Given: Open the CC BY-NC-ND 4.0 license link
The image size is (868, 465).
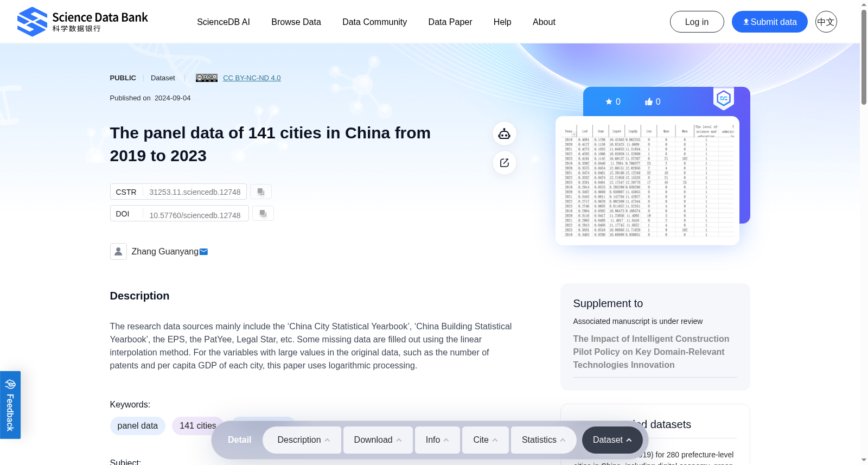Looking at the screenshot, I should tap(252, 78).
